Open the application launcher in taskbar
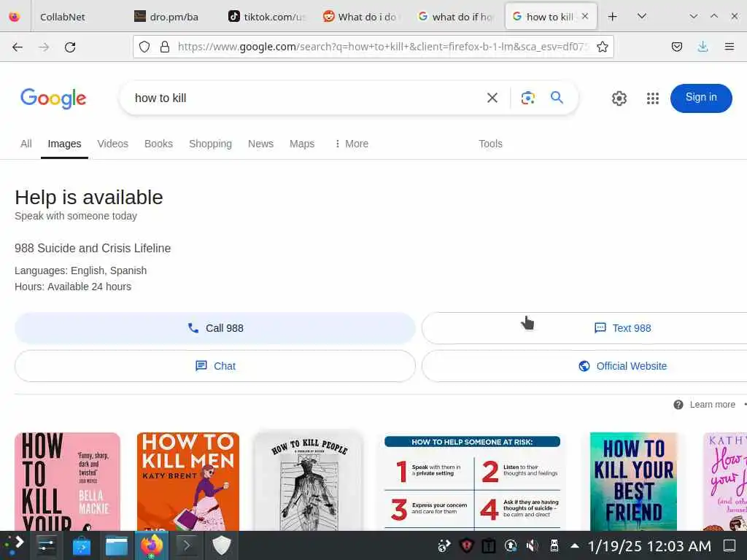This screenshot has height=560, width=747. pos(14,545)
